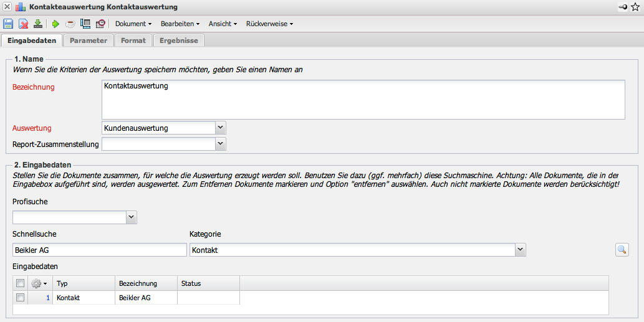The height and width of the screenshot is (322, 644).
Task: Open the Dokument menu
Action: tap(133, 24)
